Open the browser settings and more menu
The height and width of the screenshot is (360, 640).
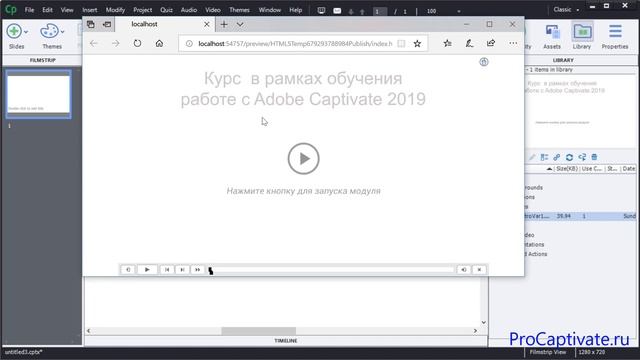point(513,43)
